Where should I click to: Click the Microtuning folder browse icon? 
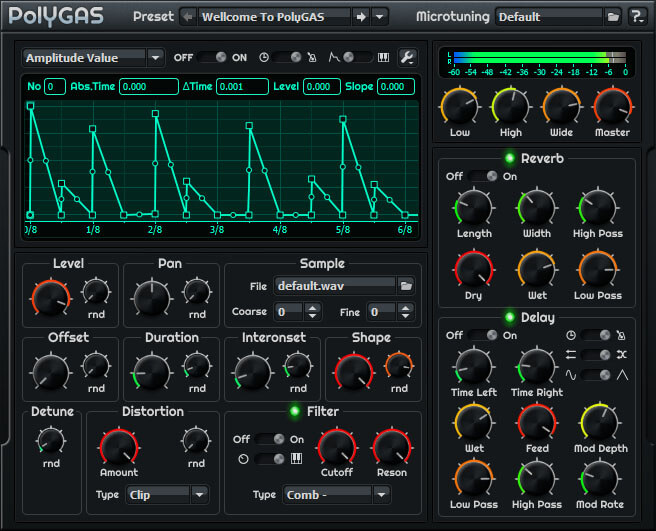(613, 17)
